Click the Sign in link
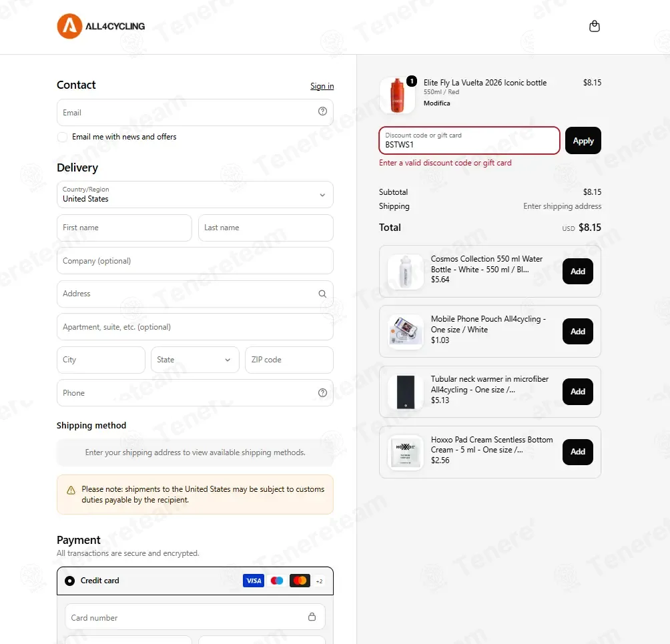Screen dimensions: 670x644 coord(322,86)
